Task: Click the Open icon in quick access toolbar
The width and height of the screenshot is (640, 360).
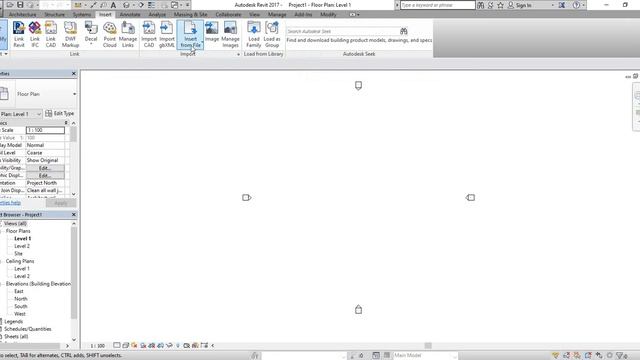Action: [10, 5]
